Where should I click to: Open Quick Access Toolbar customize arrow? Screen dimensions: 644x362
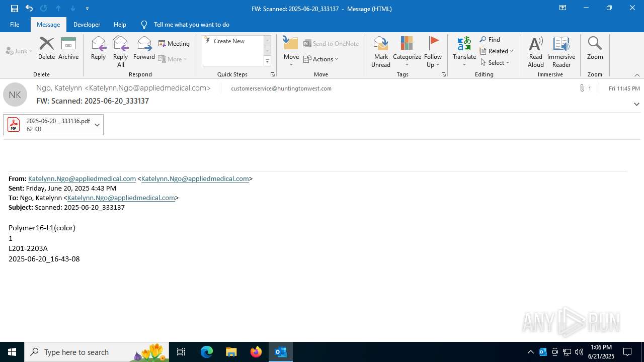pyautogui.click(x=88, y=9)
